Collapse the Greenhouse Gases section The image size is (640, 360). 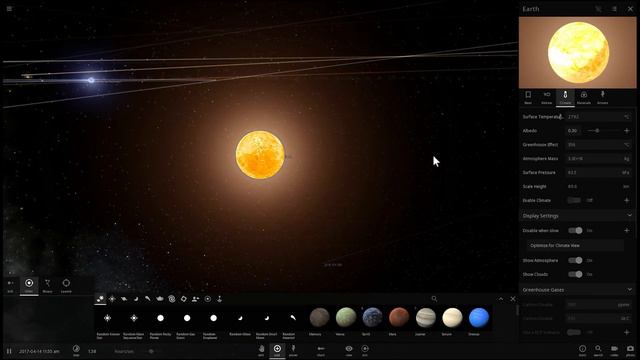(629, 290)
